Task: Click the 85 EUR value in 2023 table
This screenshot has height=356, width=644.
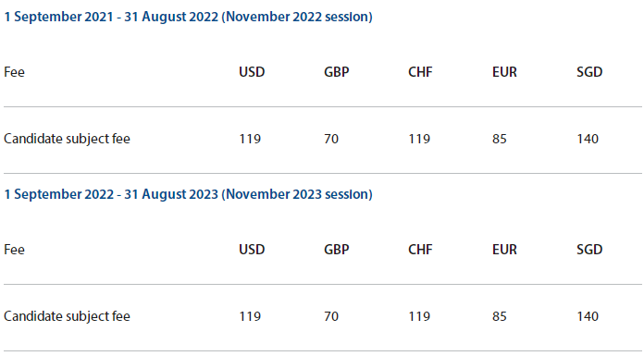Action: click(500, 316)
